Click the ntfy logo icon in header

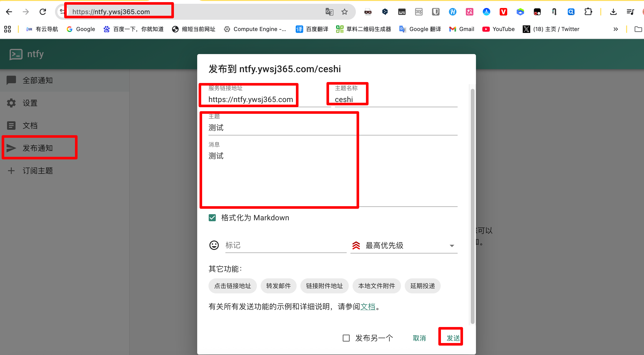pos(16,54)
